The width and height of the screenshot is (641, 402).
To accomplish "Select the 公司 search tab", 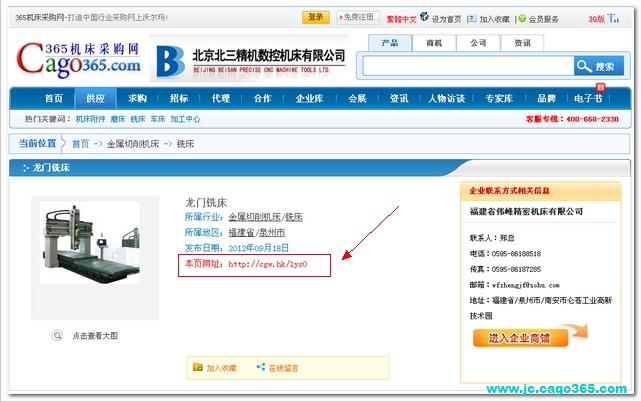I will tap(478, 43).
